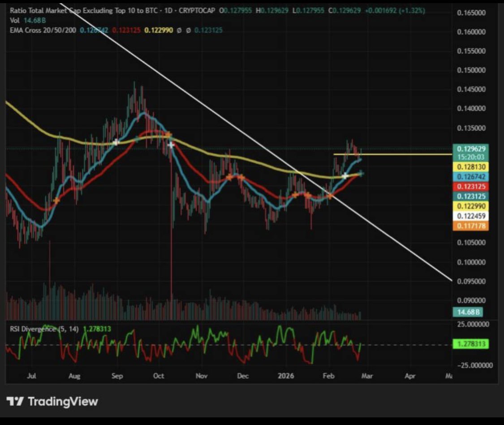Click the Sep label on time axis
The image size is (504, 425).
coord(117,376)
